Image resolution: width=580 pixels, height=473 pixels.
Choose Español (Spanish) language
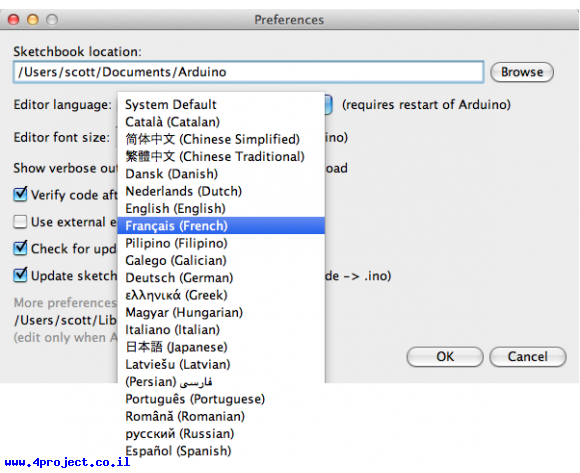[221, 451]
